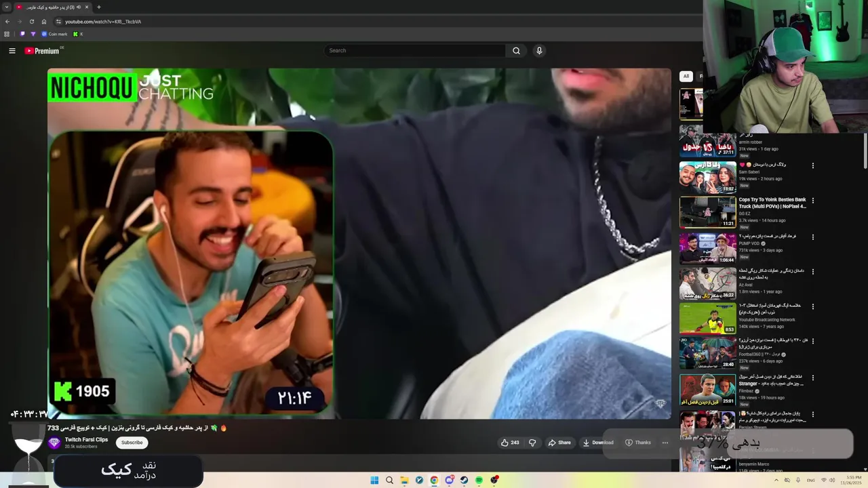
Task: Open armin robber video thumbnail
Action: (707, 141)
